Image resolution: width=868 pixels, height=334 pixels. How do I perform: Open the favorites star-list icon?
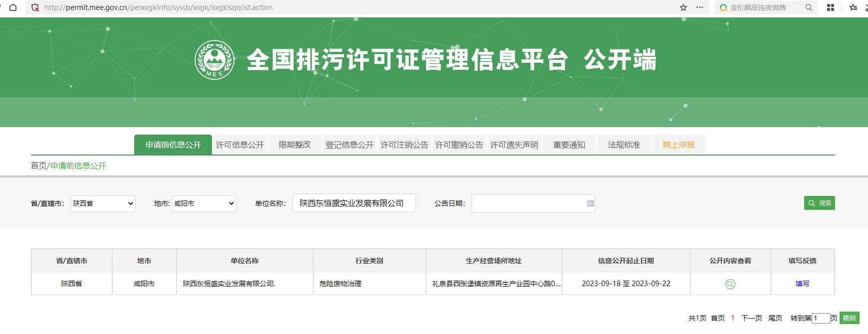tap(853, 7)
